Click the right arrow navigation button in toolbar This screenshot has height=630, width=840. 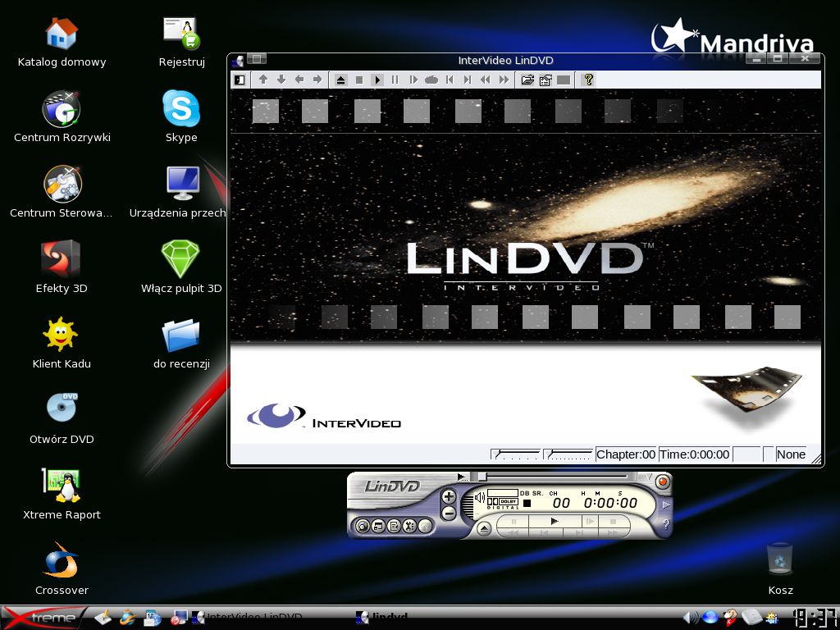click(x=317, y=80)
